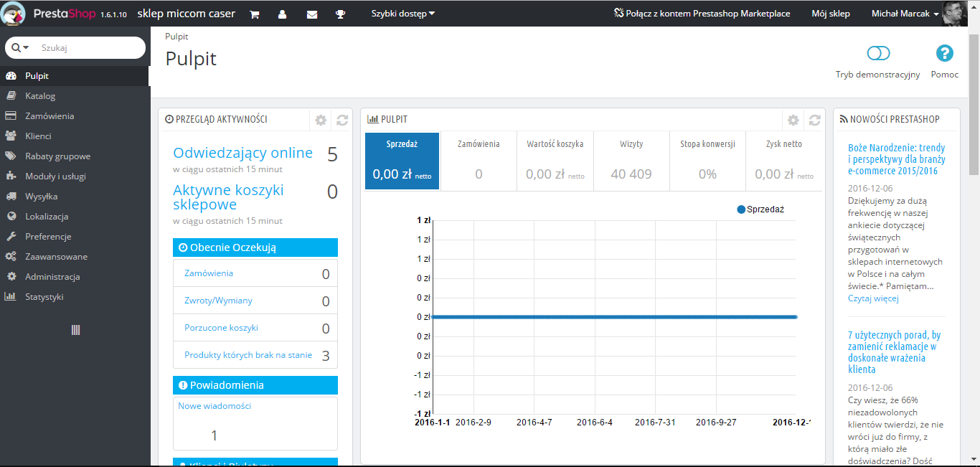Toggle the Sprzedaż series in chart legend
The width and height of the screenshot is (980, 467).
pos(760,209)
